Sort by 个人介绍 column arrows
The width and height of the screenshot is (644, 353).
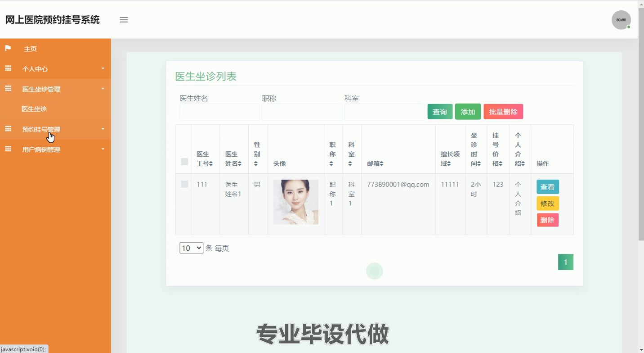pyautogui.click(x=523, y=163)
